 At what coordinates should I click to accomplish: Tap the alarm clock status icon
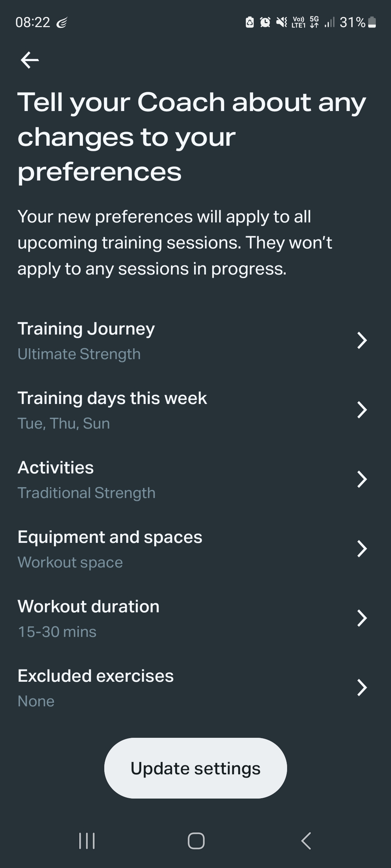pyautogui.click(x=265, y=22)
